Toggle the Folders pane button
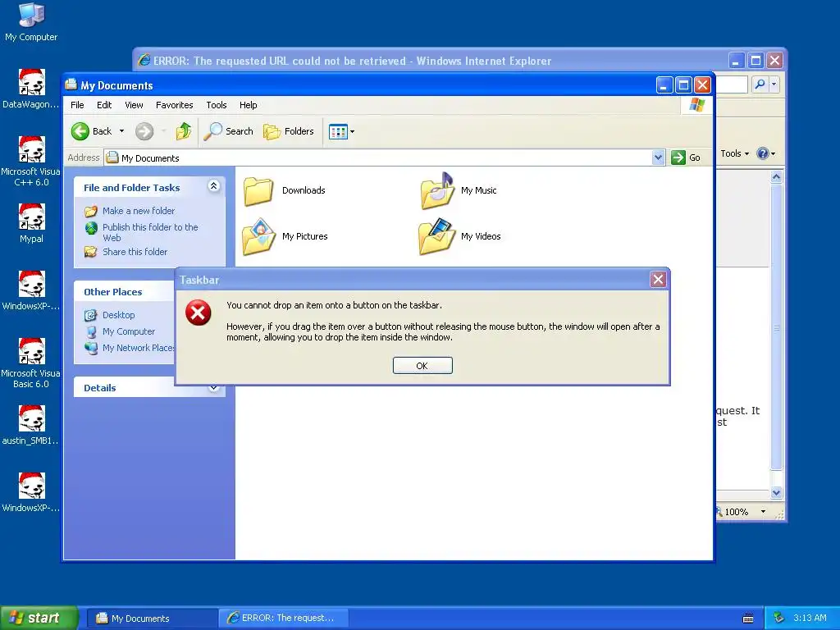Image resolution: width=840 pixels, height=630 pixels. [289, 131]
